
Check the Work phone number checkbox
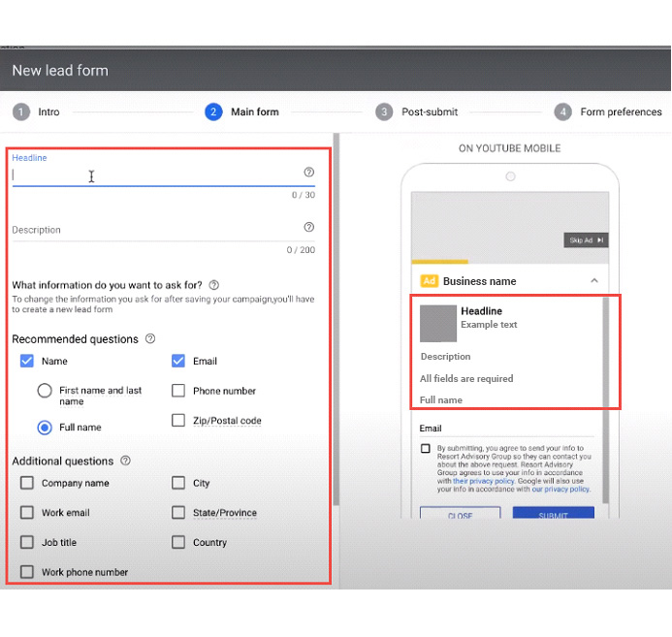click(x=26, y=572)
